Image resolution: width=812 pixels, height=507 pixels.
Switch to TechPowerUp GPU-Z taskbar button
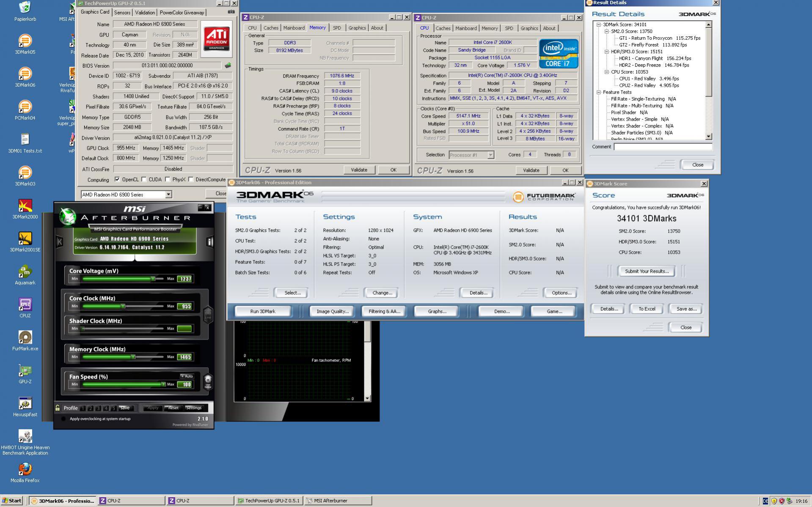click(x=269, y=501)
